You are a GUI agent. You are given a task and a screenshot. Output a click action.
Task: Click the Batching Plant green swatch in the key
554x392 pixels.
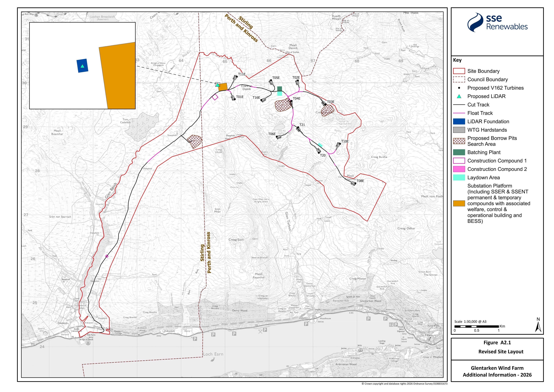(459, 152)
